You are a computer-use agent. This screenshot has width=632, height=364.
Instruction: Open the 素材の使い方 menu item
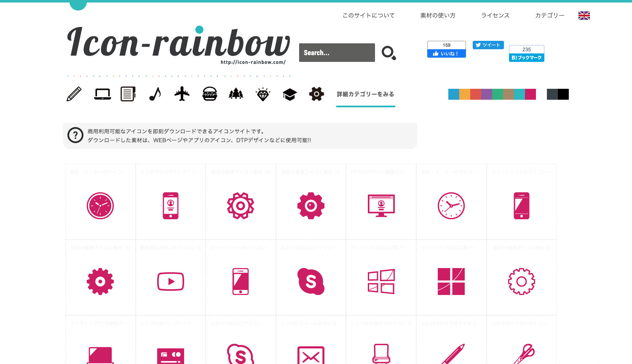point(438,16)
